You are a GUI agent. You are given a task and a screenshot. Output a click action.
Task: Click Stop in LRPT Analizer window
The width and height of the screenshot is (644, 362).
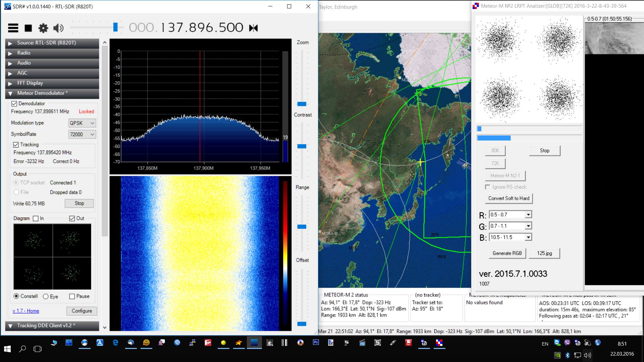(545, 151)
